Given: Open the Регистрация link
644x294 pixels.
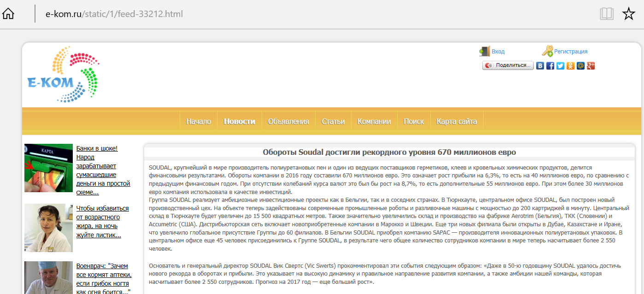Looking at the screenshot, I should (x=571, y=52).
